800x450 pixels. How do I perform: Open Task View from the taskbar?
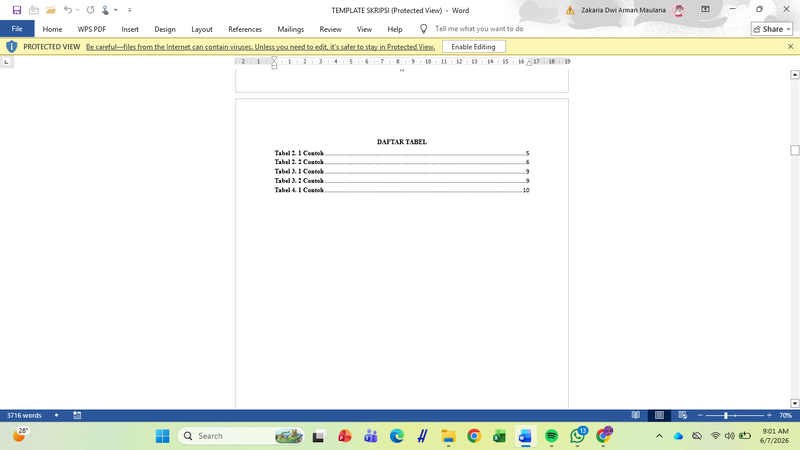[319, 436]
